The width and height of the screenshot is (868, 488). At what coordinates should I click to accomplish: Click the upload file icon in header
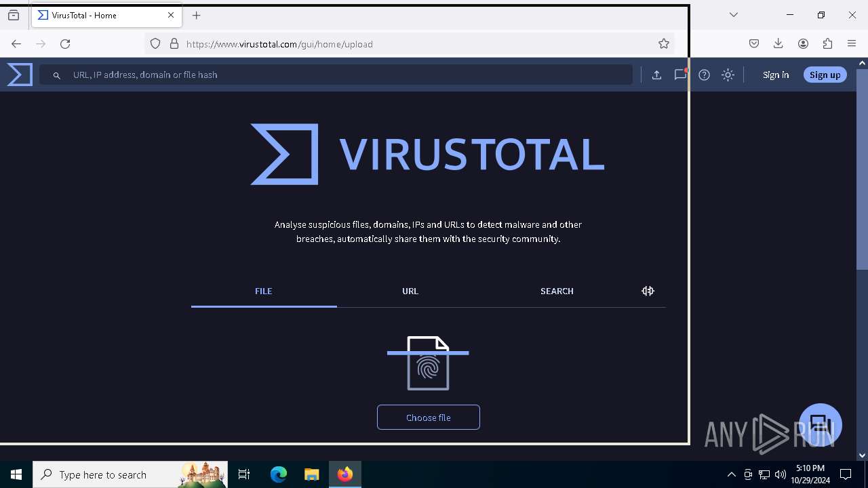tap(656, 75)
